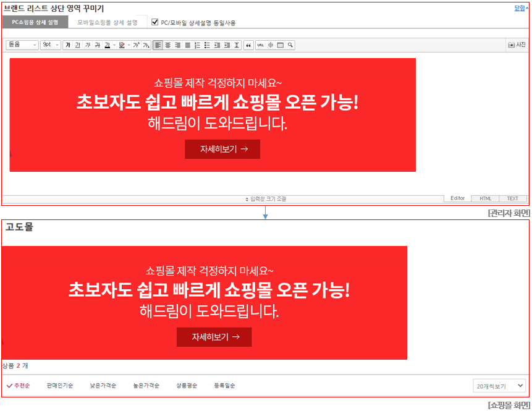The height and width of the screenshot is (411, 532).
Task: Insert special character symbol
Action: click(x=271, y=44)
